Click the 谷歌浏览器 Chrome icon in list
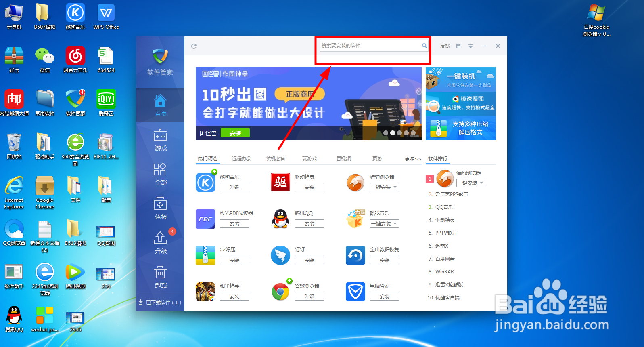 pyautogui.click(x=280, y=291)
